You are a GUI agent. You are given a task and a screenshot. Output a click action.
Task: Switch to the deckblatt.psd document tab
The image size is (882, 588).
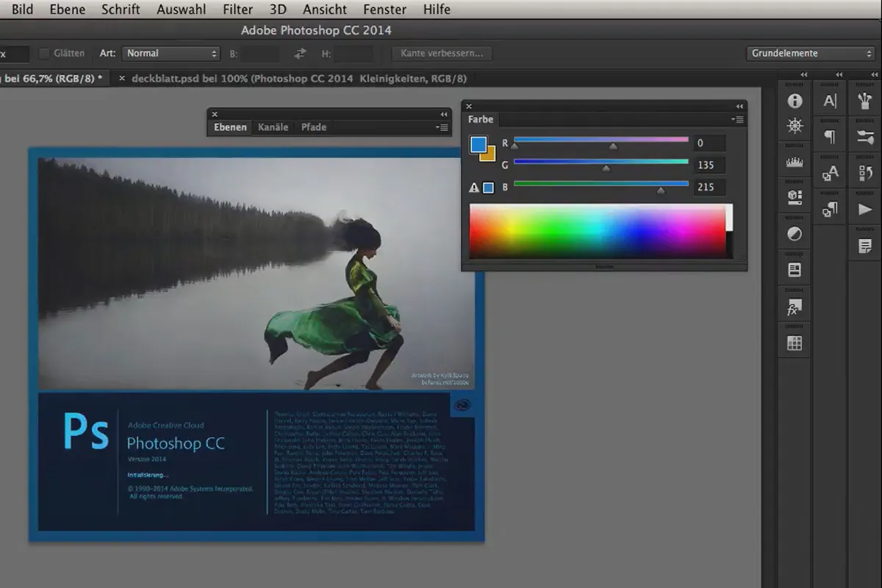pos(298,78)
